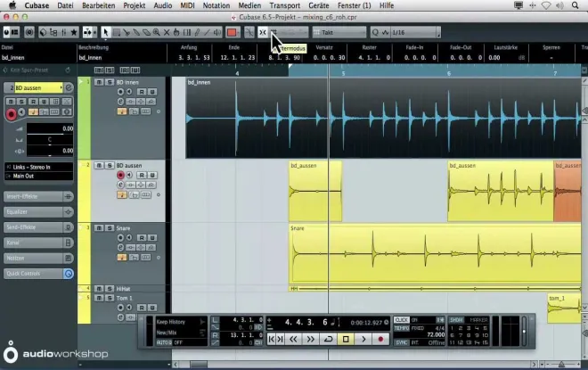
Task: Select the Mute X tool
Action: tap(167, 33)
